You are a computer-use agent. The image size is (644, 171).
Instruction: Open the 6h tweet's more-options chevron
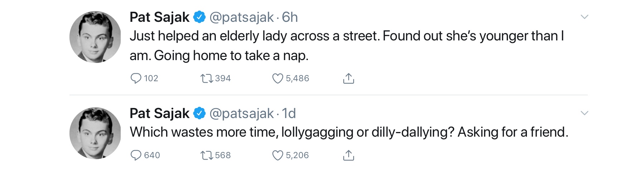[x=584, y=17]
